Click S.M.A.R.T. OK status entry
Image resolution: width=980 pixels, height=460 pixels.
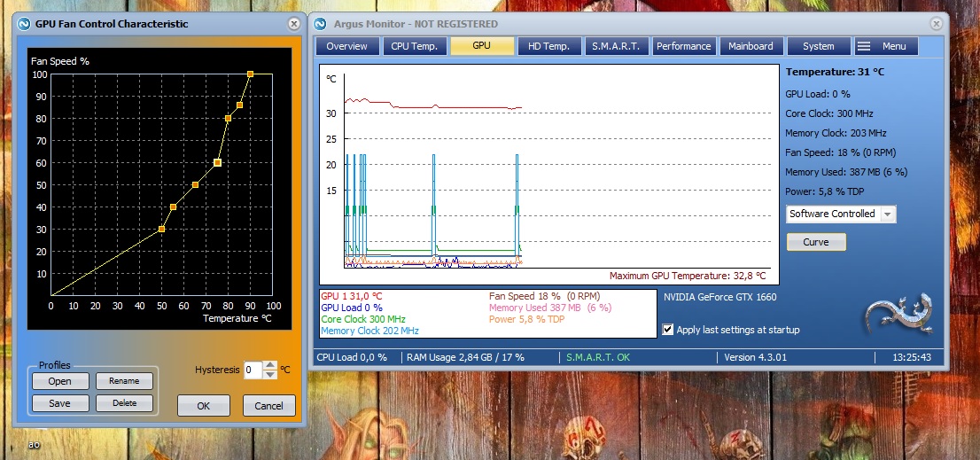point(598,357)
